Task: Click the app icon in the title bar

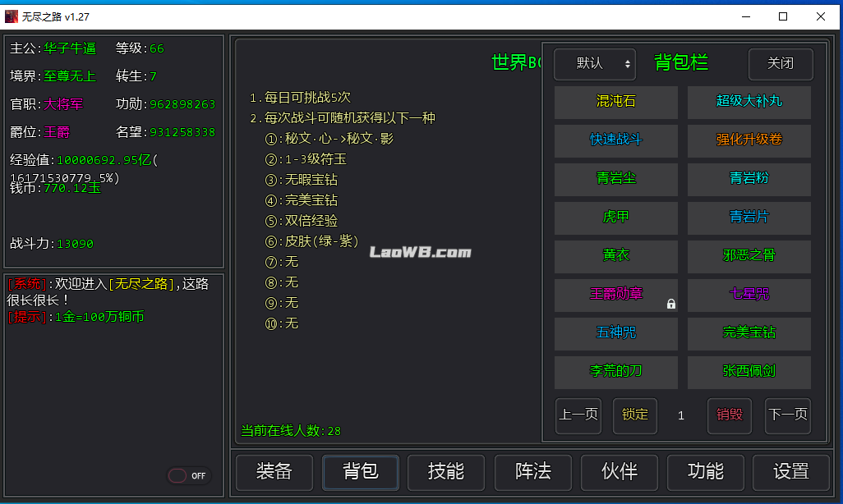Action: tap(12, 16)
